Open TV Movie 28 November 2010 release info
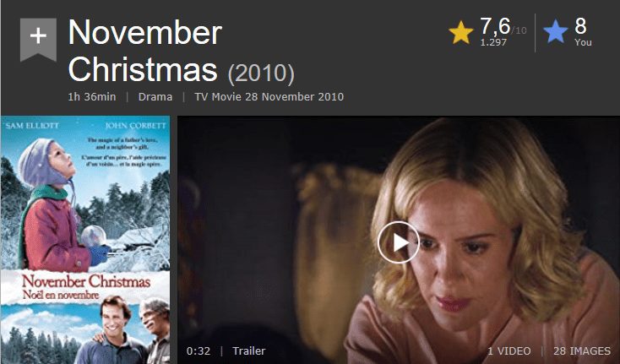 tap(269, 97)
